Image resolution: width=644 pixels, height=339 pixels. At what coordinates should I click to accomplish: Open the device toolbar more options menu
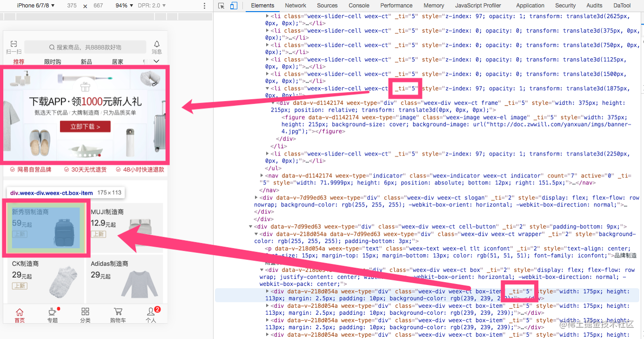205,6
